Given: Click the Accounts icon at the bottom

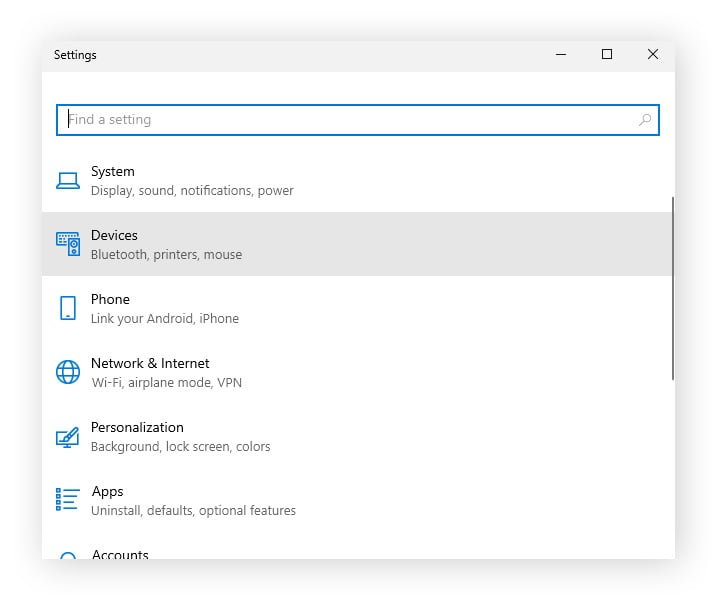Looking at the screenshot, I should (x=68, y=556).
